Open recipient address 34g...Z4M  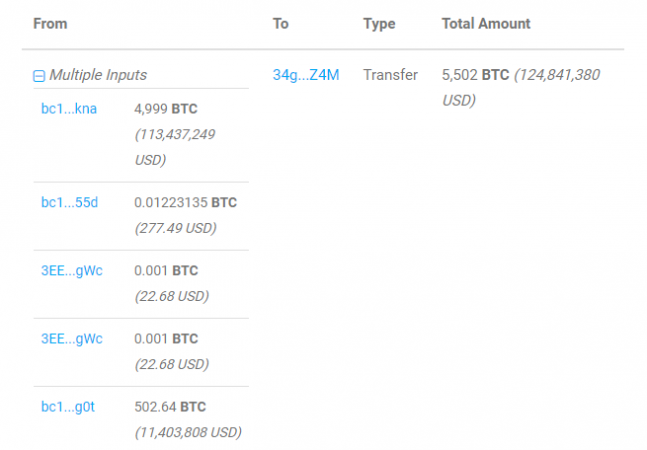306,75
